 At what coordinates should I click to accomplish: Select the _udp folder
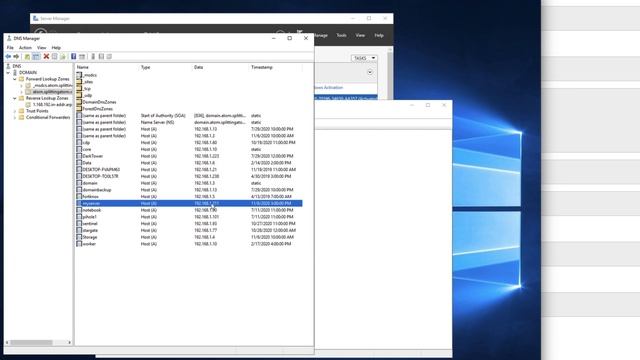click(87, 96)
